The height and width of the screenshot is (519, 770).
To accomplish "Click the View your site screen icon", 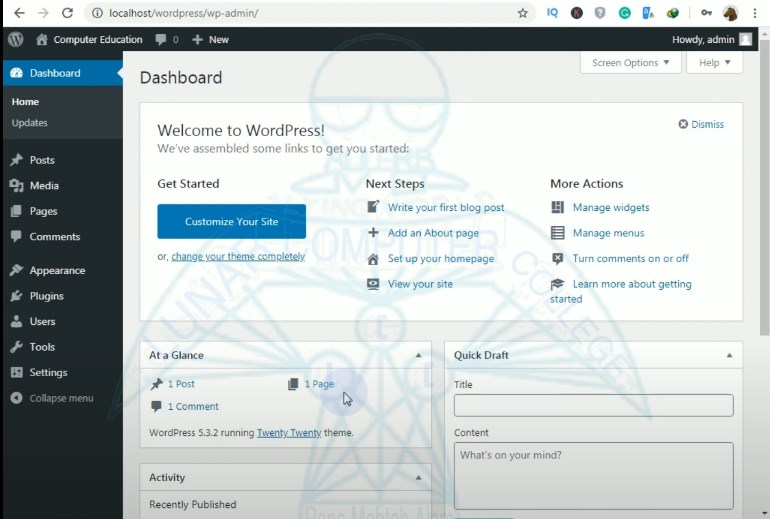I will pyautogui.click(x=373, y=284).
